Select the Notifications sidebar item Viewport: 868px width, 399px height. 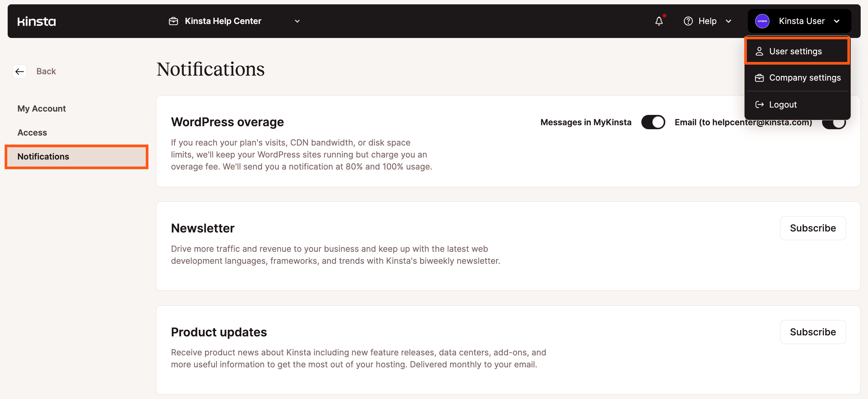tap(43, 157)
